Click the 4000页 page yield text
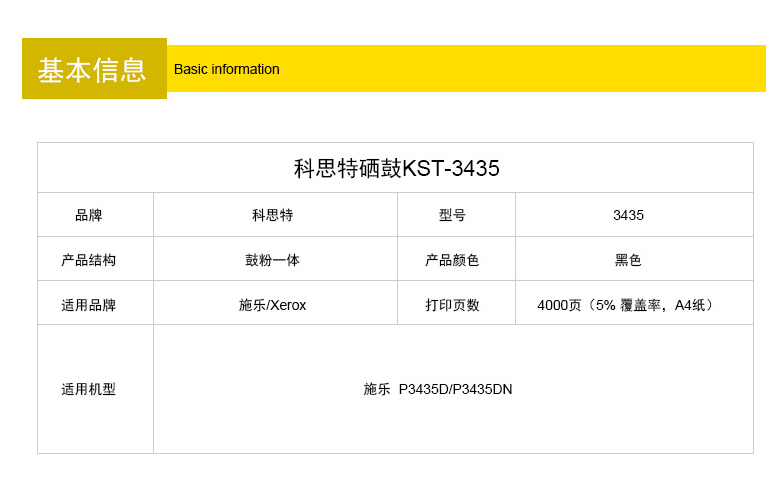 [560, 305]
